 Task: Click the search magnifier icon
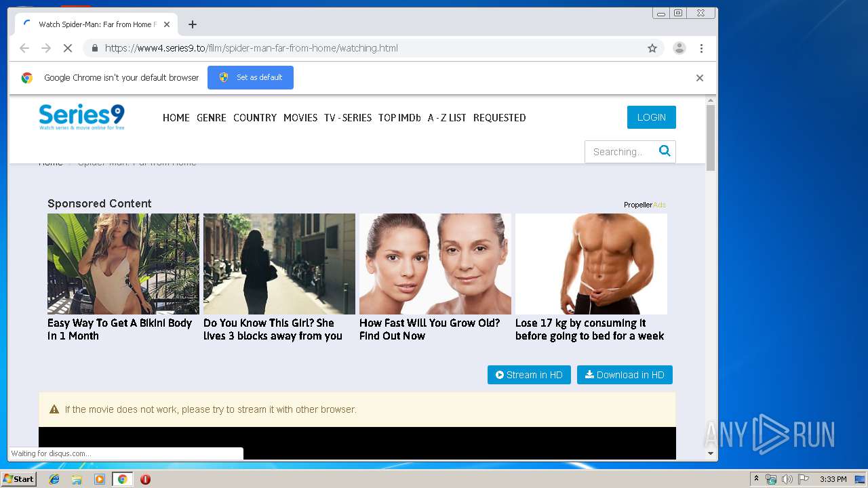click(665, 151)
